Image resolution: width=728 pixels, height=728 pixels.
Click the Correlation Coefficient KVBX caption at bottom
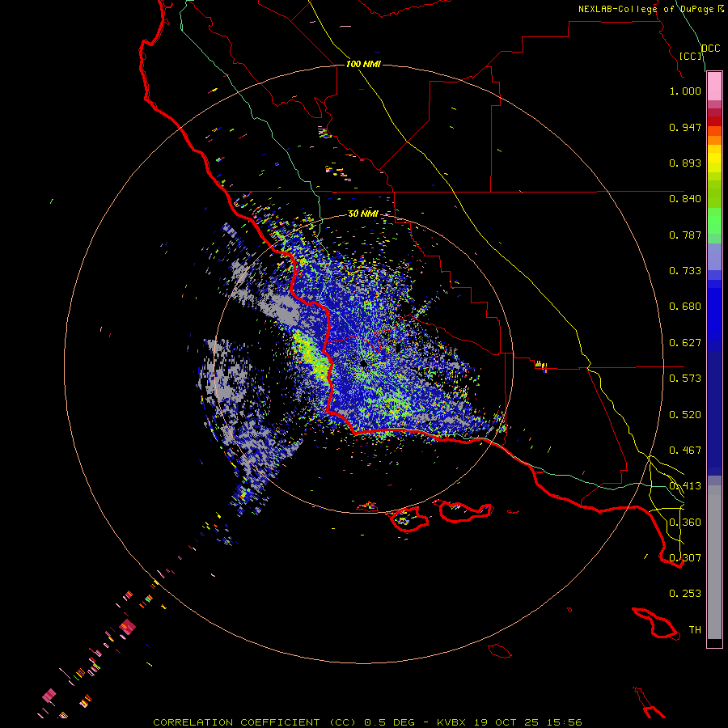367,722
